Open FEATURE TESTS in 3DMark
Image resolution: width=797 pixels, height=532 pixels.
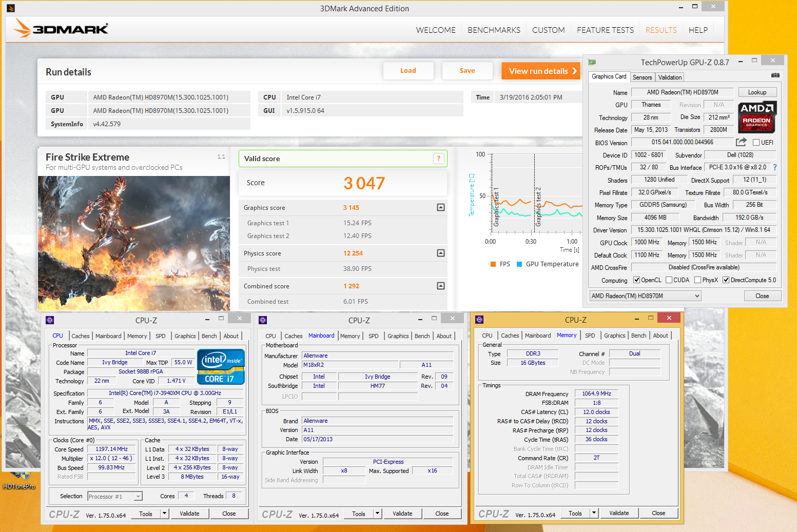tap(605, 30)
